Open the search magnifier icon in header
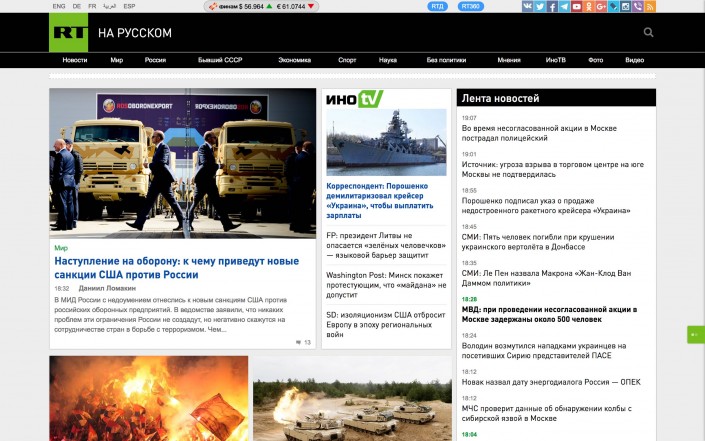 point(649,33)
